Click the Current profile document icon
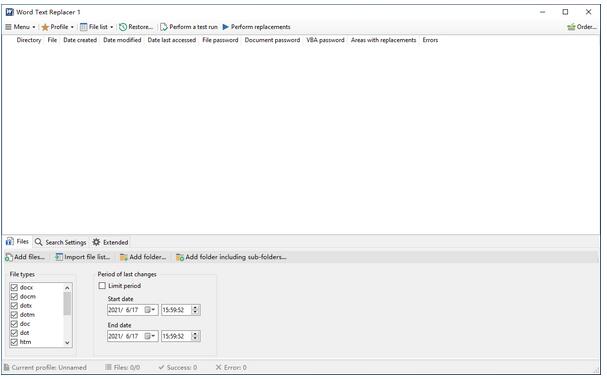The width and height of the screenshot is (607, 380). click(x=7, y=367)
